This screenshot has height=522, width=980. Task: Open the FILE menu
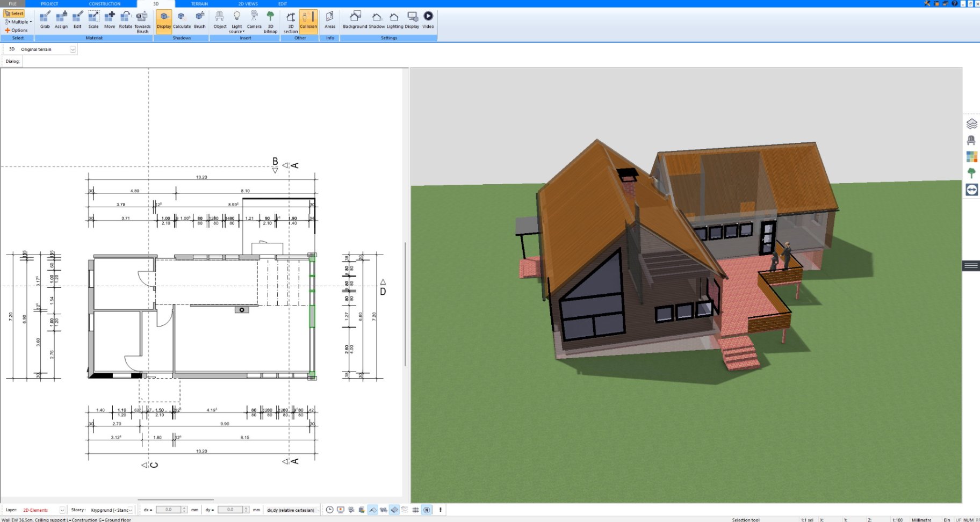pyautogui.click(x=12, y=4)
